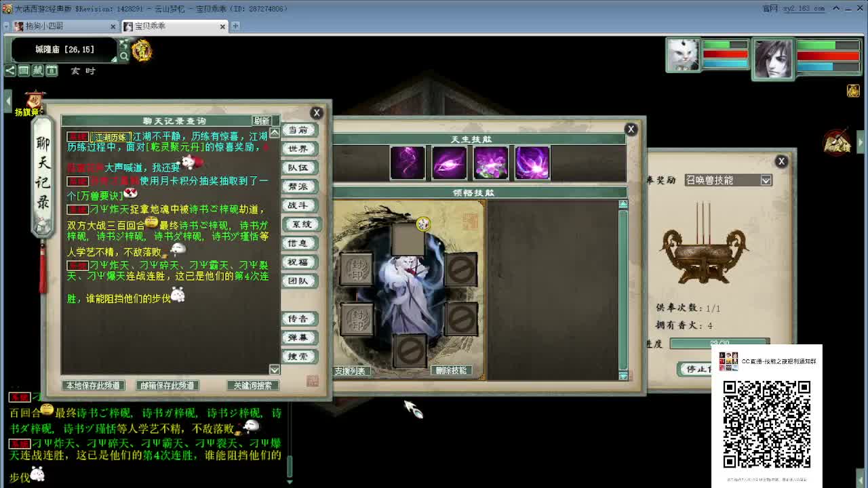Image resolution: width=868 pixels, height=488 pixels.
Task: Switch to the 世界 chat channel tab
Action: [299, 149]
